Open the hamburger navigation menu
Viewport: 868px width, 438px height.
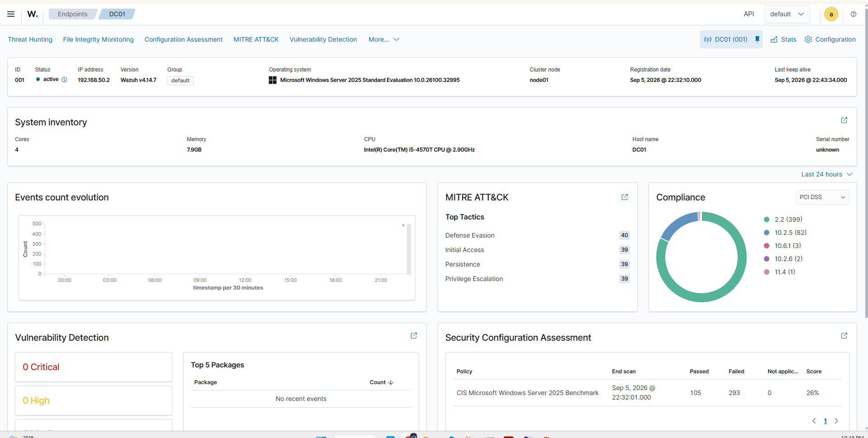[11, 14]
